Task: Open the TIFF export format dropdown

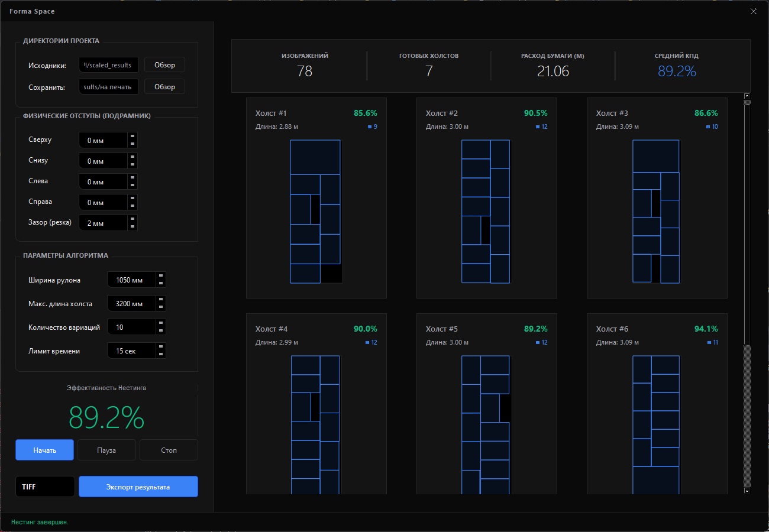Action: [x=45, y=487]
